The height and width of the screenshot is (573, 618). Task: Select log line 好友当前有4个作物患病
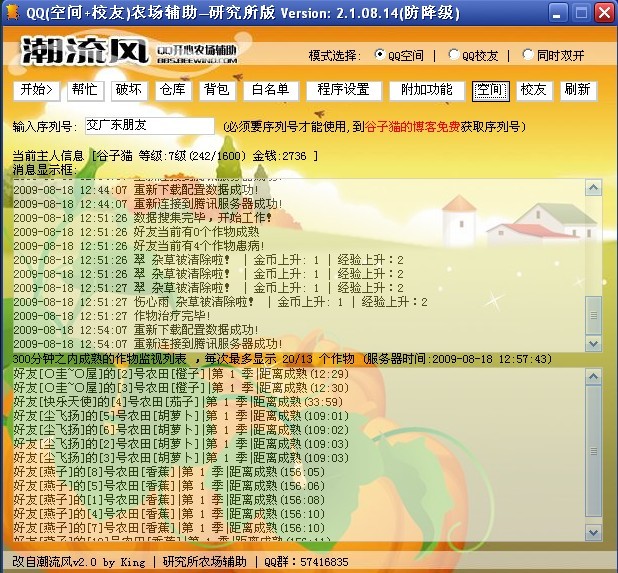[x=139, y=246]
